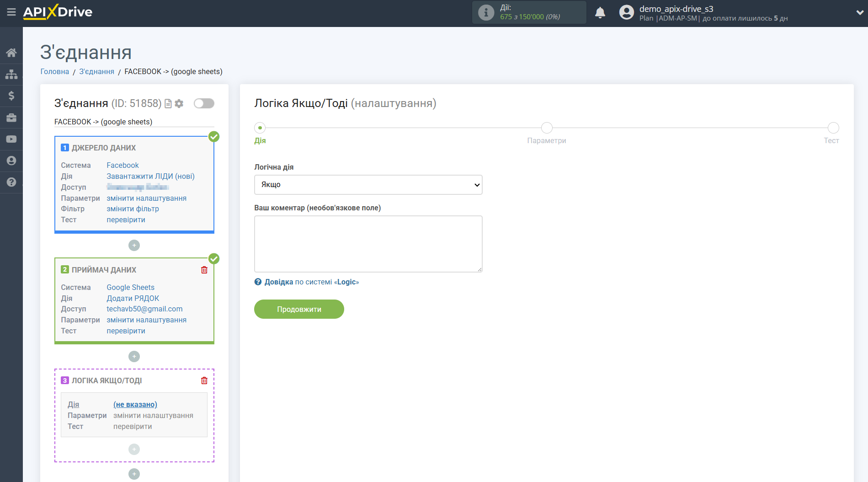
Task: Add a step after ПРИЙМАЧ ДАНИХ block
Action: click(134, 356)
